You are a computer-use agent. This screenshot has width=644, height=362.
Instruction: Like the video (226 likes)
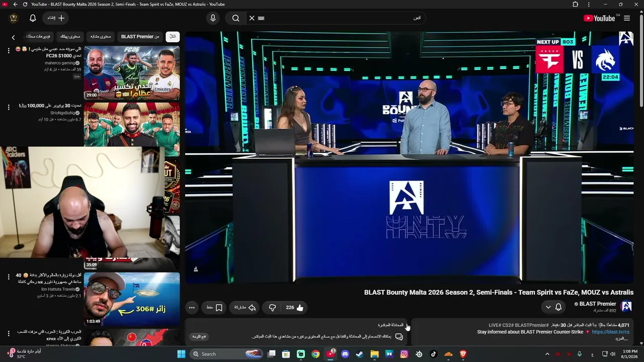pos(294,308)
